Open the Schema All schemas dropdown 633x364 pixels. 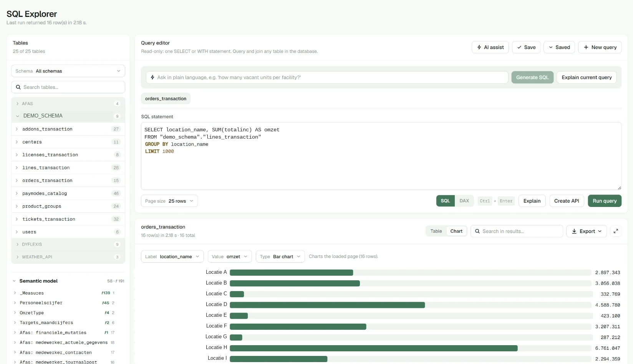(68, 71)
